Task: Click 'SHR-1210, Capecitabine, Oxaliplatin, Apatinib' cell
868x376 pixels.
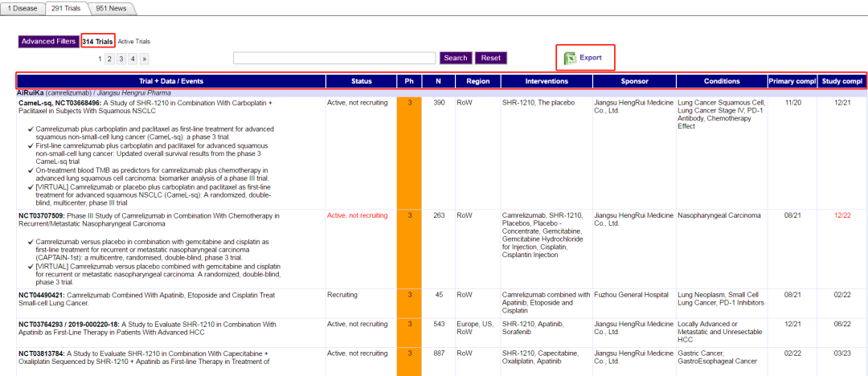Action: coord(540,358)
